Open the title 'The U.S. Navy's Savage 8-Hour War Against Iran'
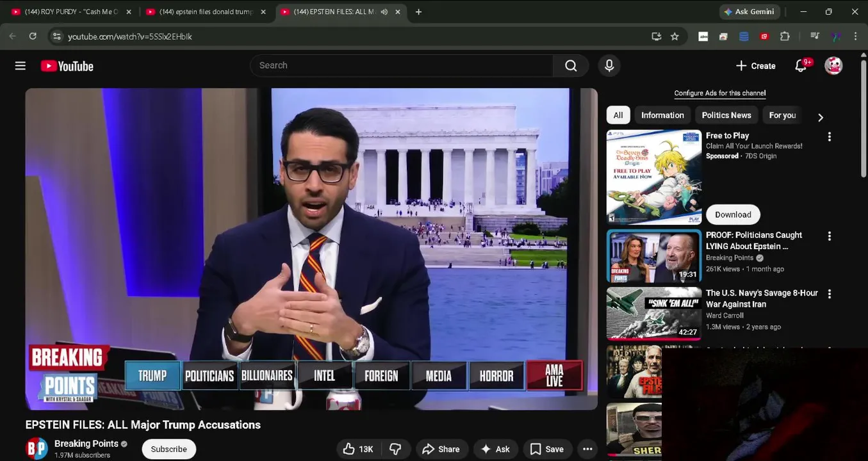The height and width of the screenshot is (461, 868). tap(762, 298)
